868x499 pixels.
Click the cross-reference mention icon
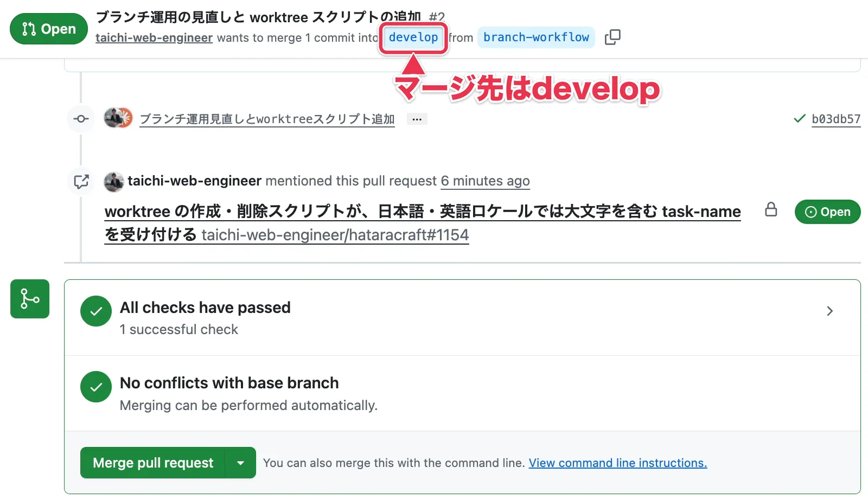tap(81, 181)
